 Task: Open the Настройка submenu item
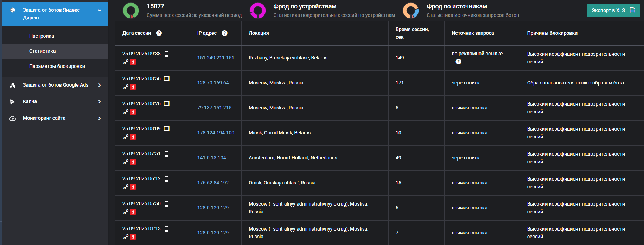tap(42, 36)
